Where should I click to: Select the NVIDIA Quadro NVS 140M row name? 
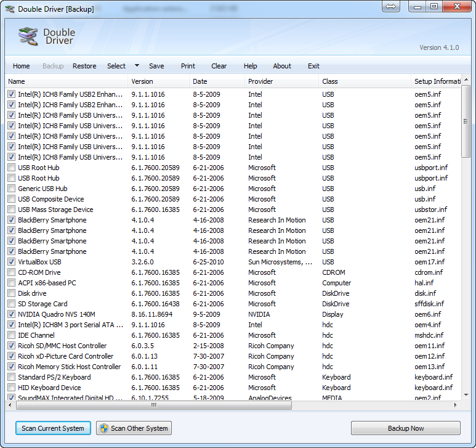57,314
